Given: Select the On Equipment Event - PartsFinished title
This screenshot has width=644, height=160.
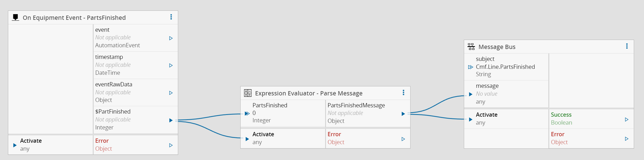Looking at the screenshot, I should tap(74, 18).
